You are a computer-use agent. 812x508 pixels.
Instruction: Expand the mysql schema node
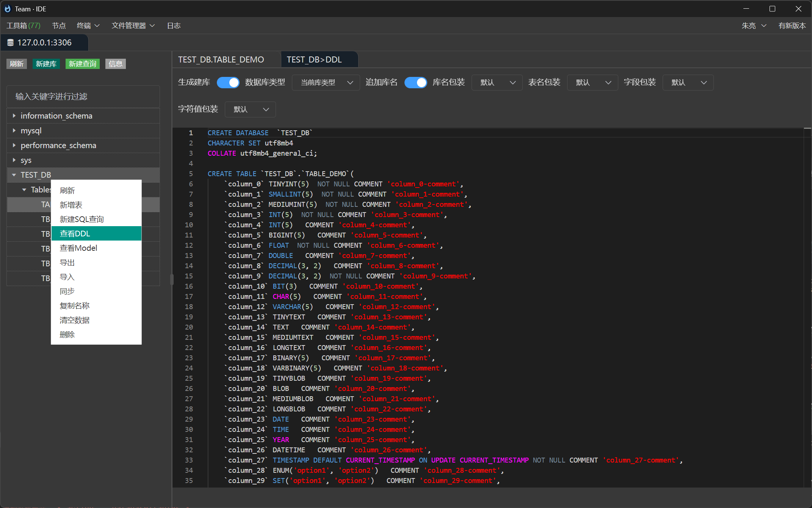point(14,130)
